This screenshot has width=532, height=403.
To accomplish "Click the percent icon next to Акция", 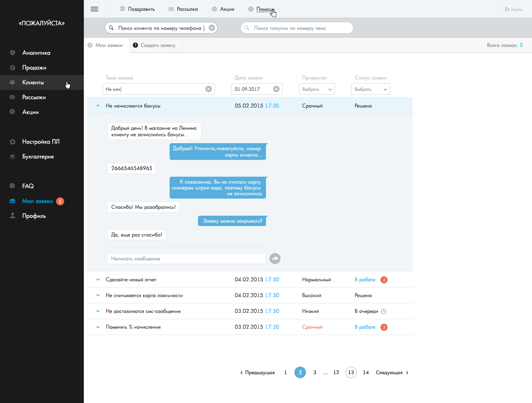I will [214, 9].
